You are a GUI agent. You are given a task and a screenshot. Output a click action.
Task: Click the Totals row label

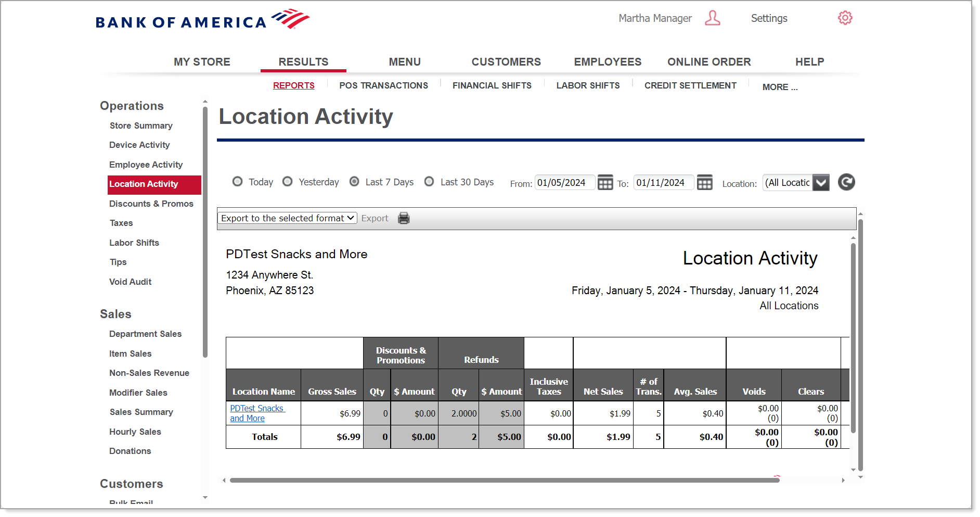point(264,437)
